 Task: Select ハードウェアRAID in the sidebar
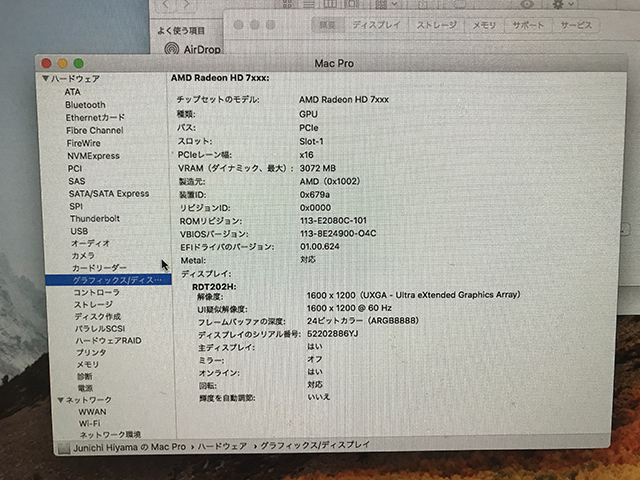(x=109, y=340)
